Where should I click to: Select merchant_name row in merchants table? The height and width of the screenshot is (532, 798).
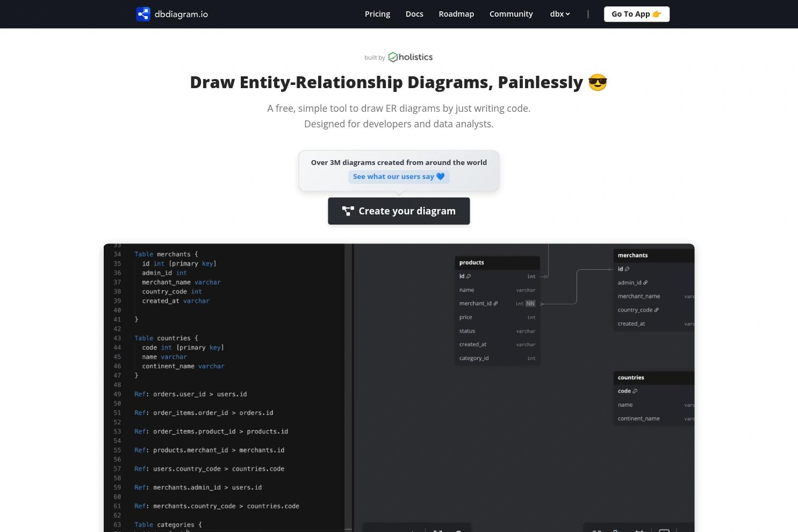[x=654, y=296]
